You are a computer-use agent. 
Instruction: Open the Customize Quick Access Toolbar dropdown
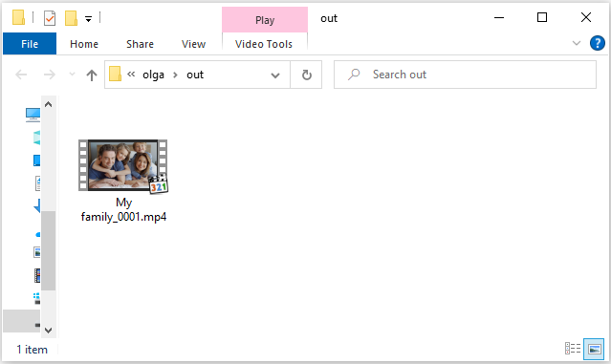click(x=89, y=19)
